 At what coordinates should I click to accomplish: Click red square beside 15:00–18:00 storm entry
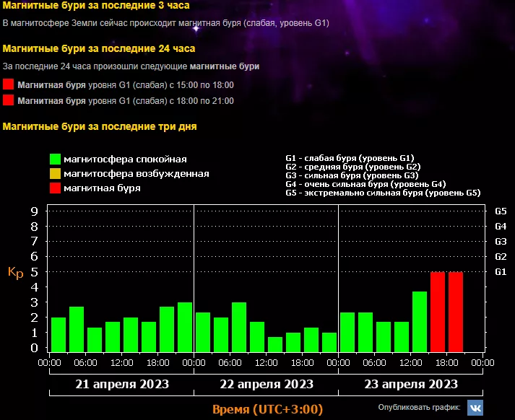tap(8, 84)
